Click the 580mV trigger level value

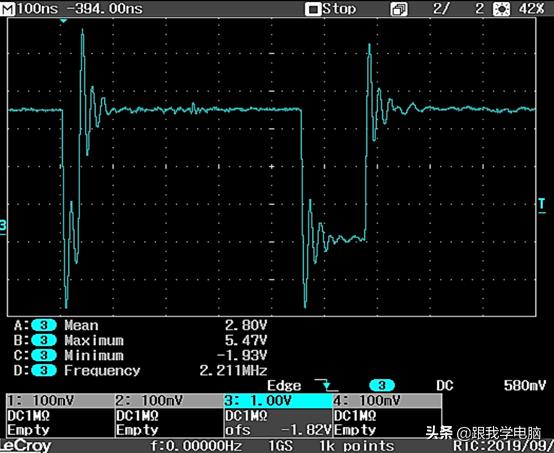[x=525, y=385]
